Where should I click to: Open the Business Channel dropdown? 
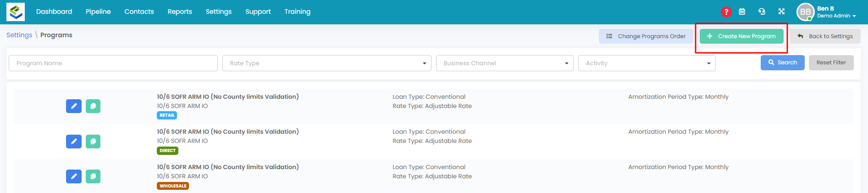pos(504,63)
